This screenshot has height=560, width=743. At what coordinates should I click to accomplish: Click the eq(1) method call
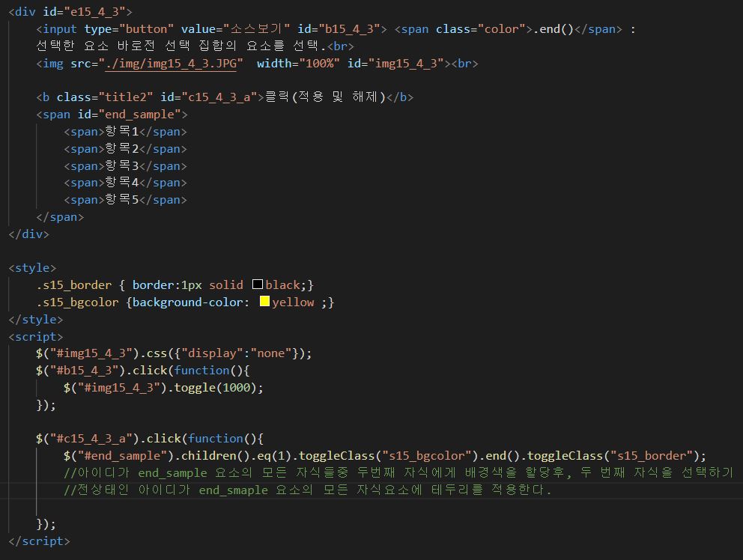pos(274,456)
